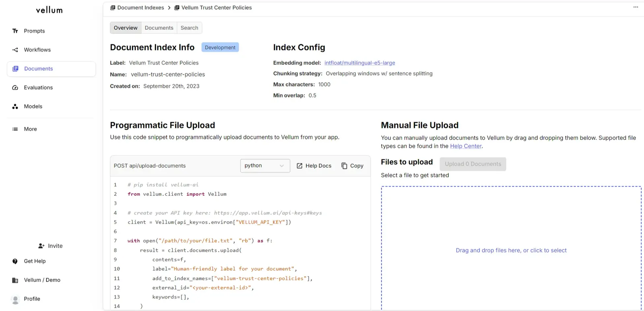This screenshot has width=644, height=311.
Task: Open the python language dropdown
Action: click(265, 166)
